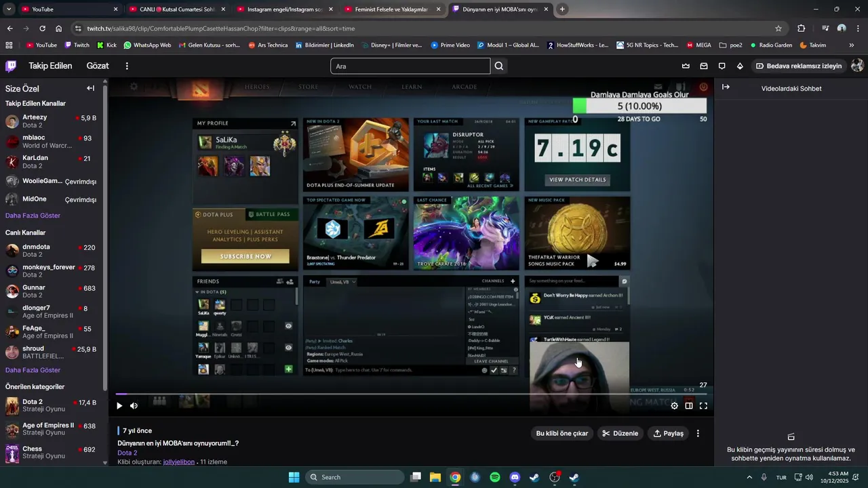The width and height of the screenshot is (868, 488).
Task: Open the inbox envelope icon
Action: (x=704, y=66)
